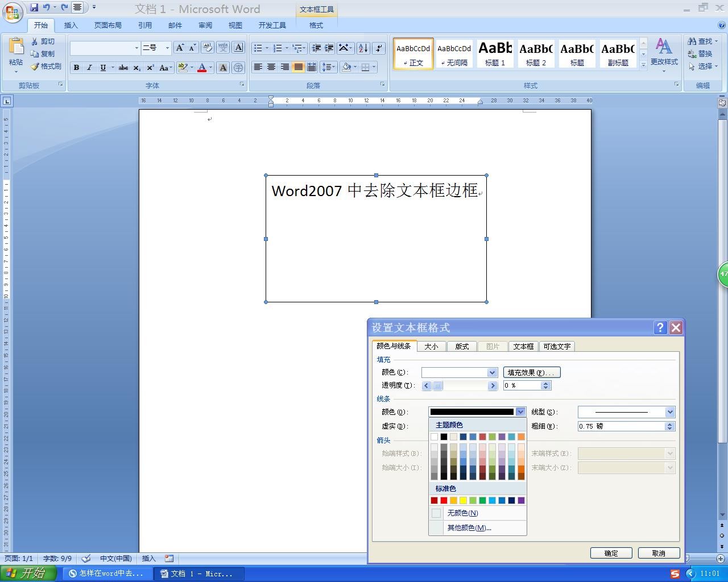Toggle Bold formatting

click(76, 68)
